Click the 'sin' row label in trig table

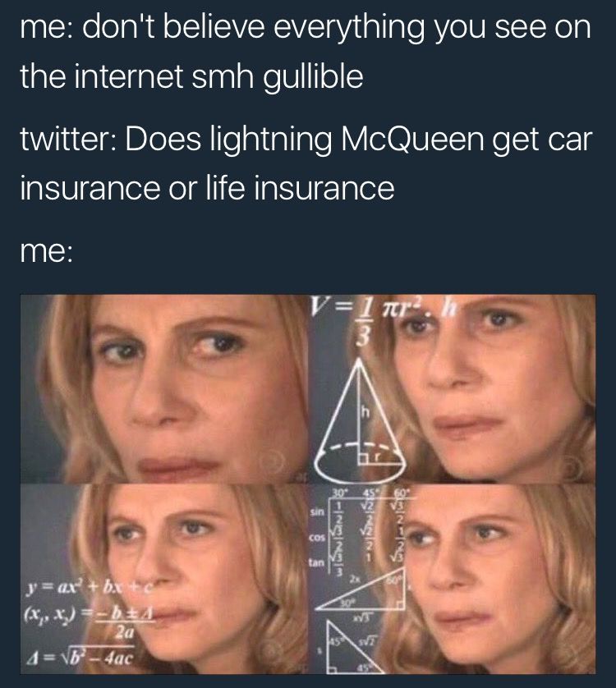pos(317,511)
